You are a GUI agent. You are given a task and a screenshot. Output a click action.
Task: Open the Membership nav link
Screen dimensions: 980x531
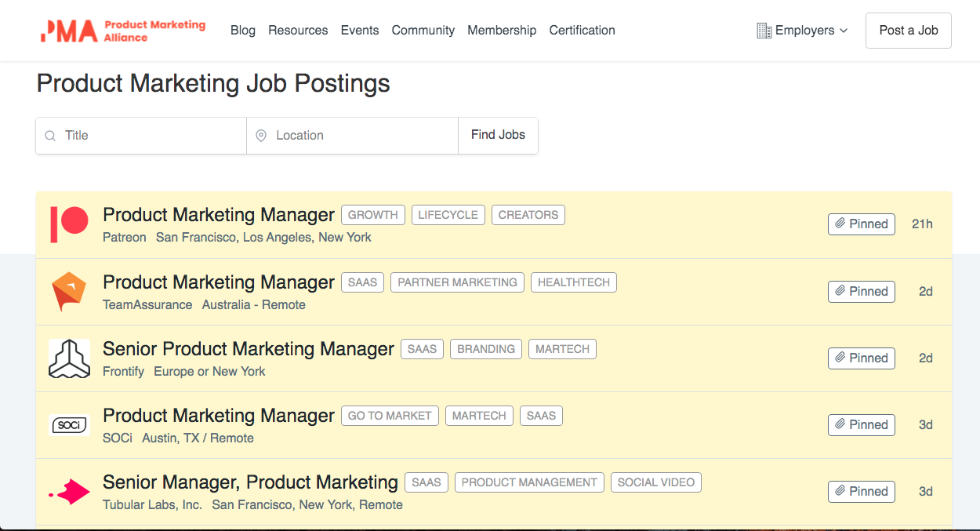pos(502,31)
